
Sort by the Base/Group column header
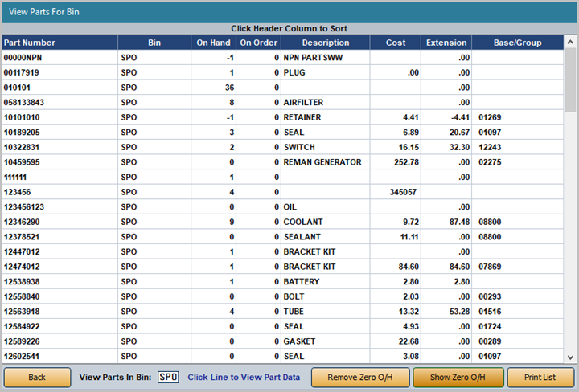coord(517,43)
